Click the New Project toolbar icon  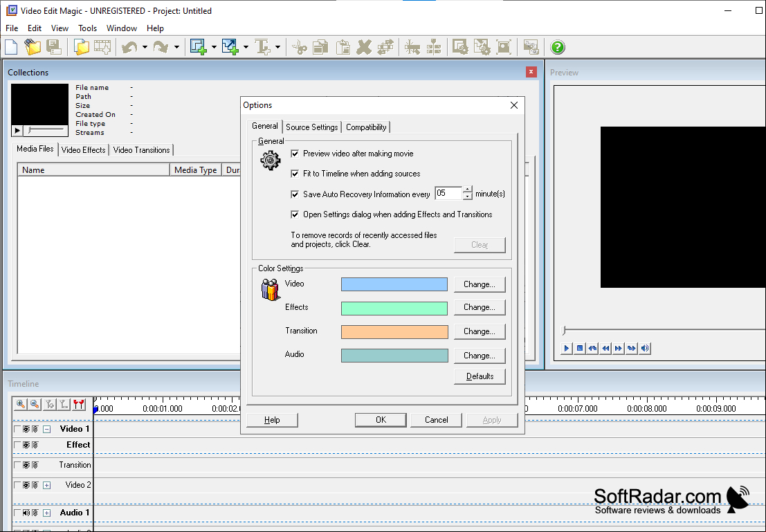tap(11, 47)
